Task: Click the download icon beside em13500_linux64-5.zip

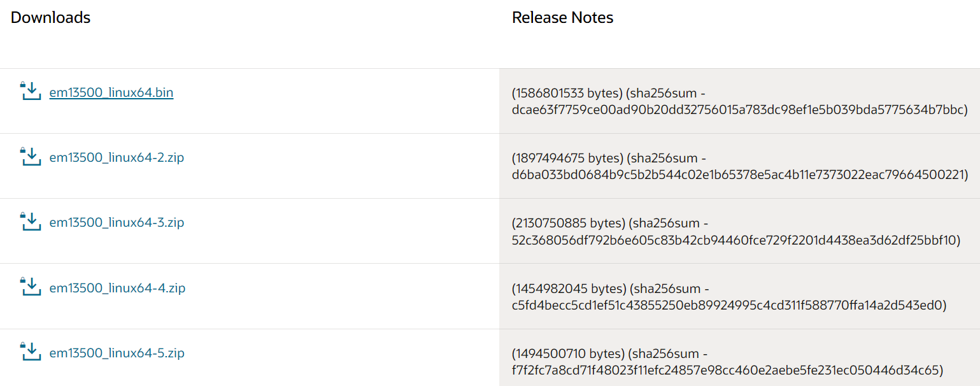Action: point(31,352)
